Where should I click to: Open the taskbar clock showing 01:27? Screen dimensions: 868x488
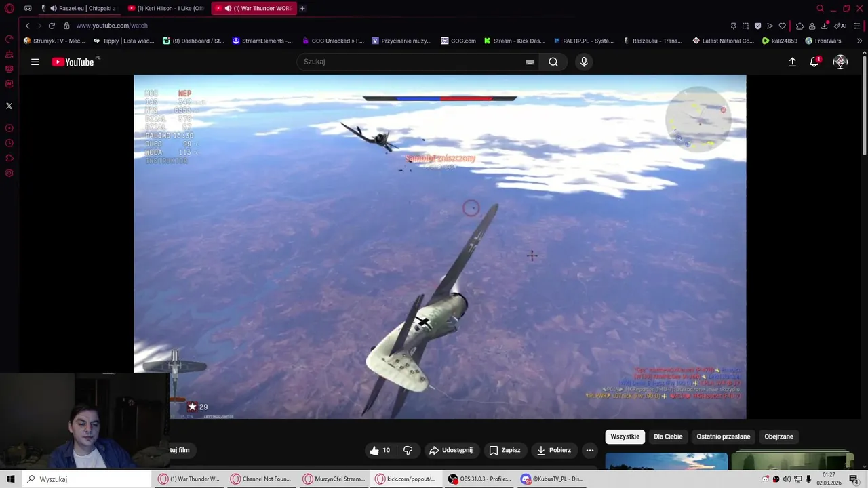point(829,479)
